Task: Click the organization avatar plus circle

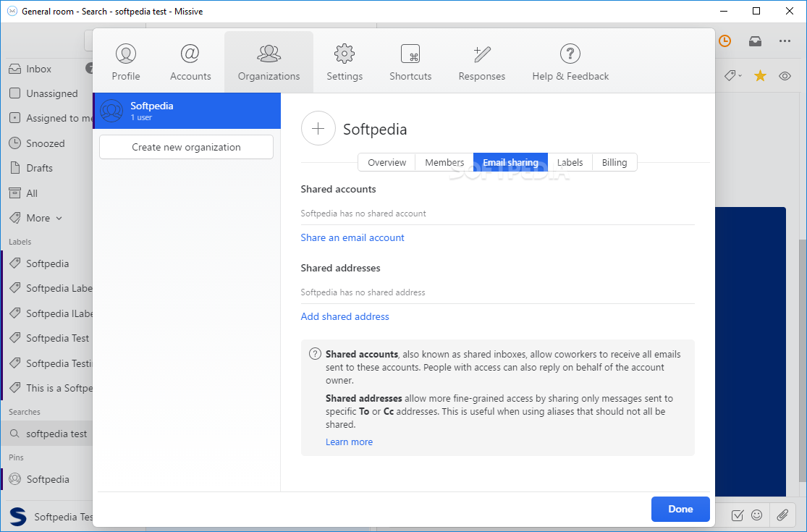Action: 318,129
